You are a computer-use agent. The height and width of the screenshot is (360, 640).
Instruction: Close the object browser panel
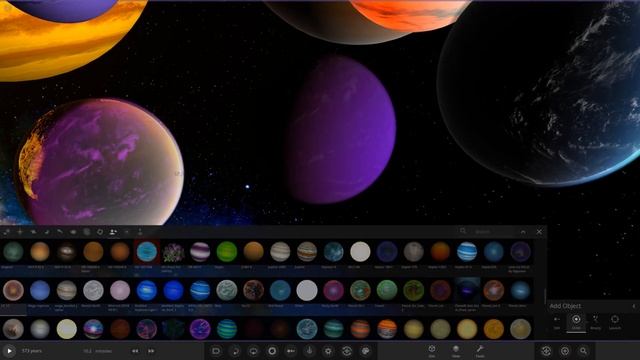[x=539, y=232]
